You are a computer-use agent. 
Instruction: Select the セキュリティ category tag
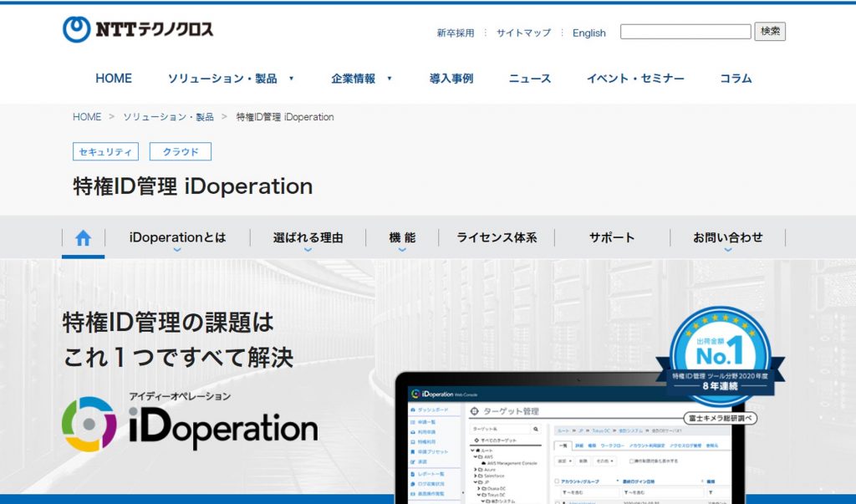point(106,152)
